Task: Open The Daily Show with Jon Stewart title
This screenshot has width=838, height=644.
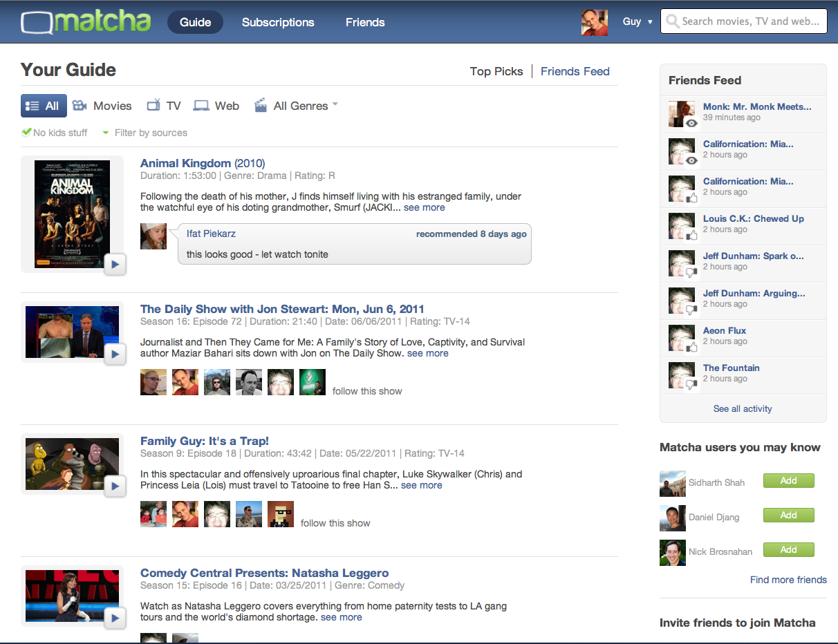Action: [282, 309]
